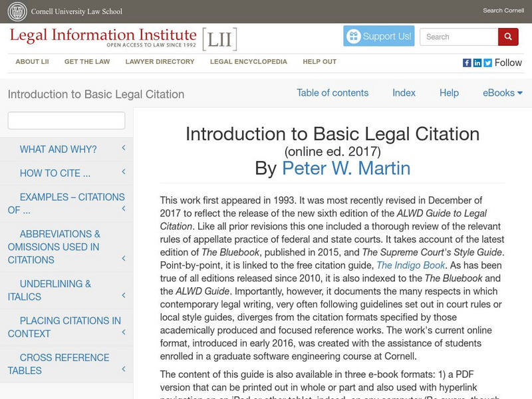This screenshot has width=532, height=399.
Task: Expand the What and Why? section chevron
Action: 124,148
